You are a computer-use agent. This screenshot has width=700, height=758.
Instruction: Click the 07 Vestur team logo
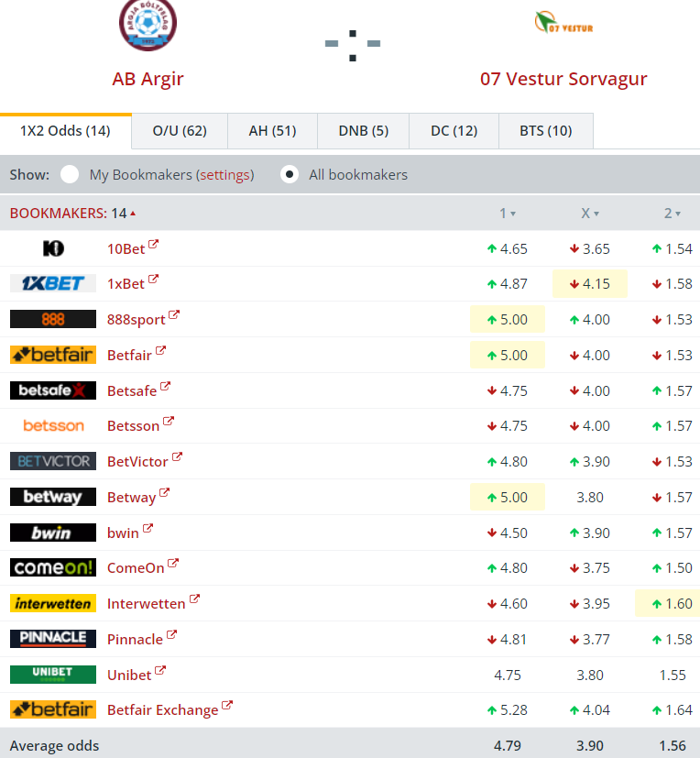click(x=563, y=23)
